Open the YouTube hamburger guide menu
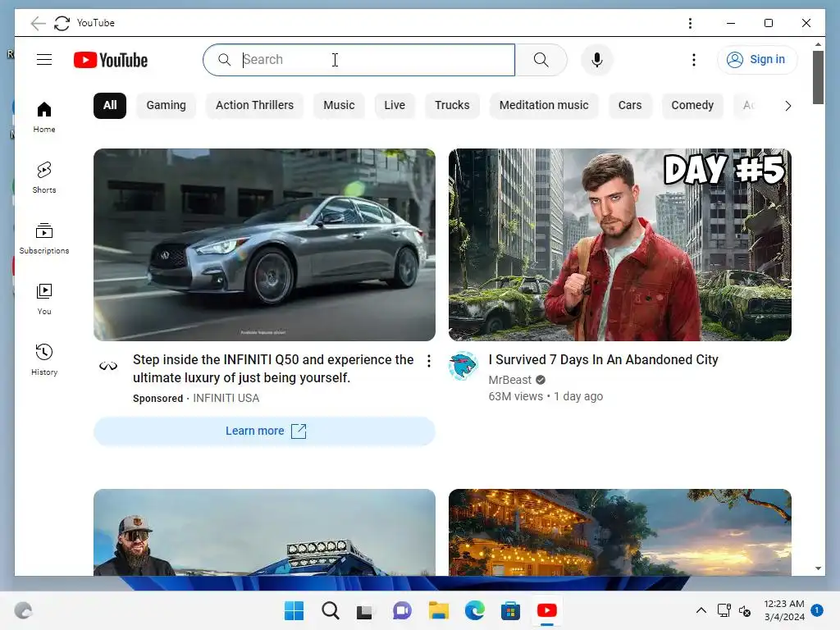The width and height of the screenshot is (840, 630). coord(44,59)
